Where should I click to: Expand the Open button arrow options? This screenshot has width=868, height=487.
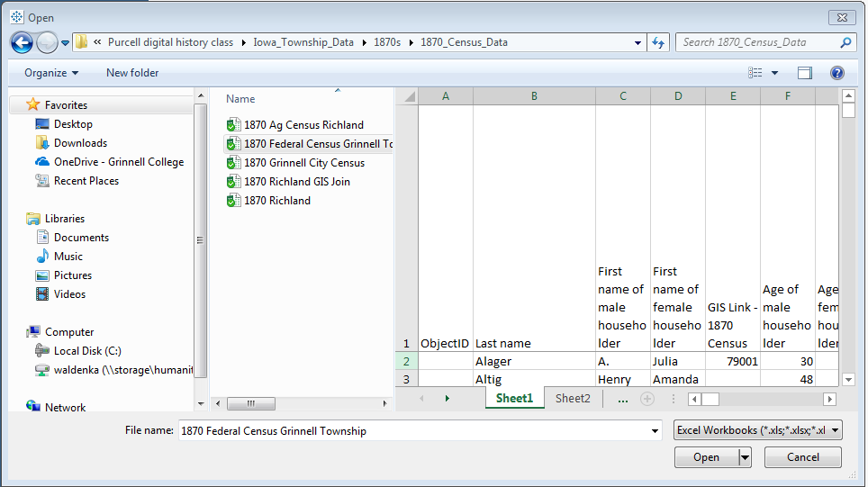745,457
